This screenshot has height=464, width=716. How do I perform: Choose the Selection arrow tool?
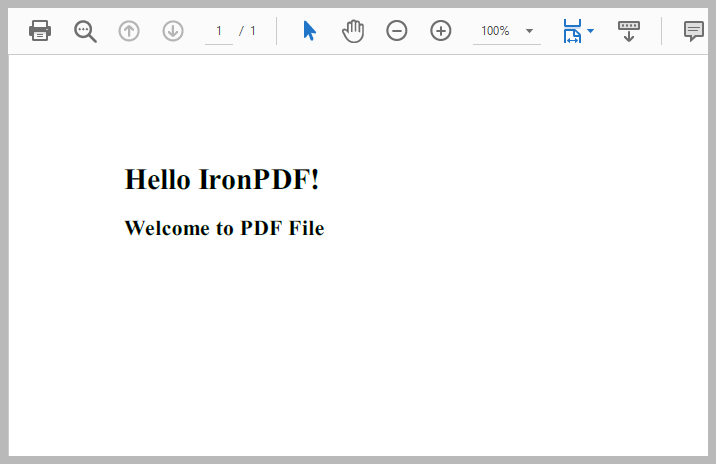point(309,31)
